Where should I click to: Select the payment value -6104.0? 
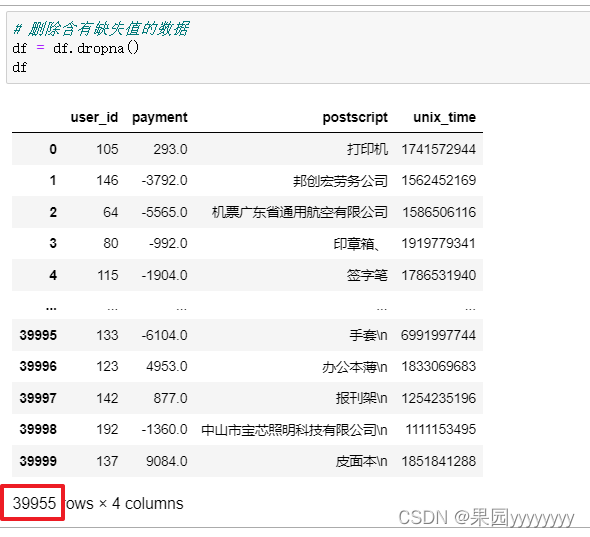point(164,335)
